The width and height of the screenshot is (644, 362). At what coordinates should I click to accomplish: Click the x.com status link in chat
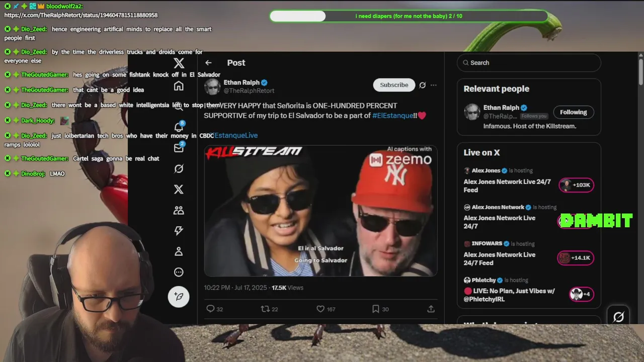(x=81, y=15)
